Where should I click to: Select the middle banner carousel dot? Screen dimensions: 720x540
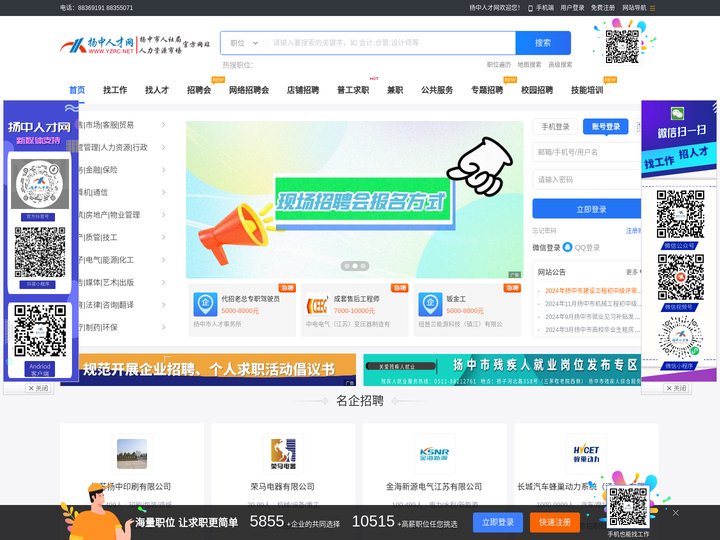[354, 266]
